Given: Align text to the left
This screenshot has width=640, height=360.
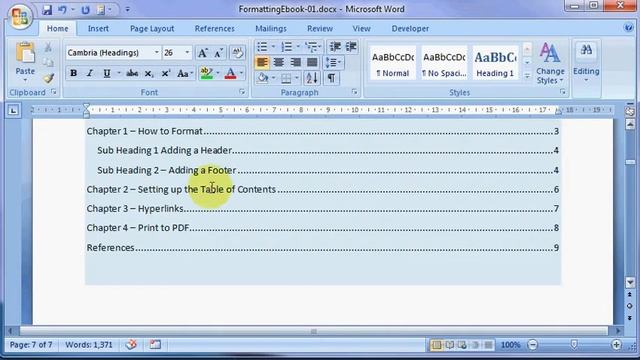Looking at the screenshot, I should click(262, 62).
